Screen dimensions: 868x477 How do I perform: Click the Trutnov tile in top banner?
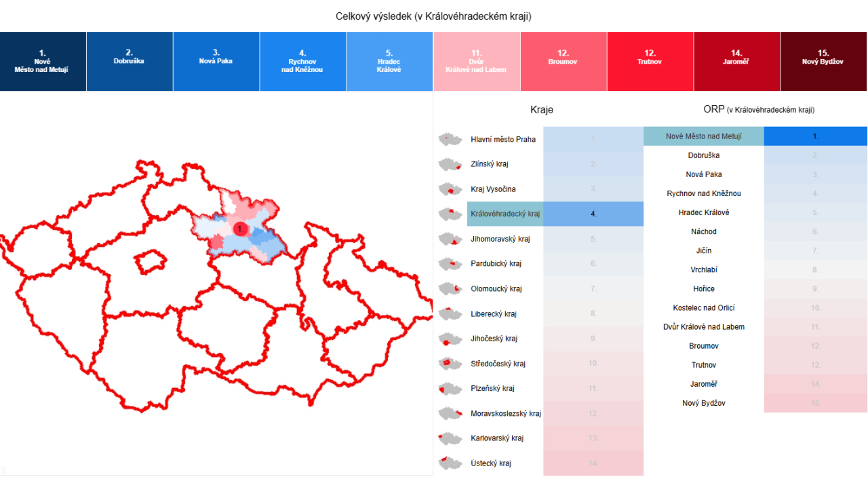[x=650, y=61]
